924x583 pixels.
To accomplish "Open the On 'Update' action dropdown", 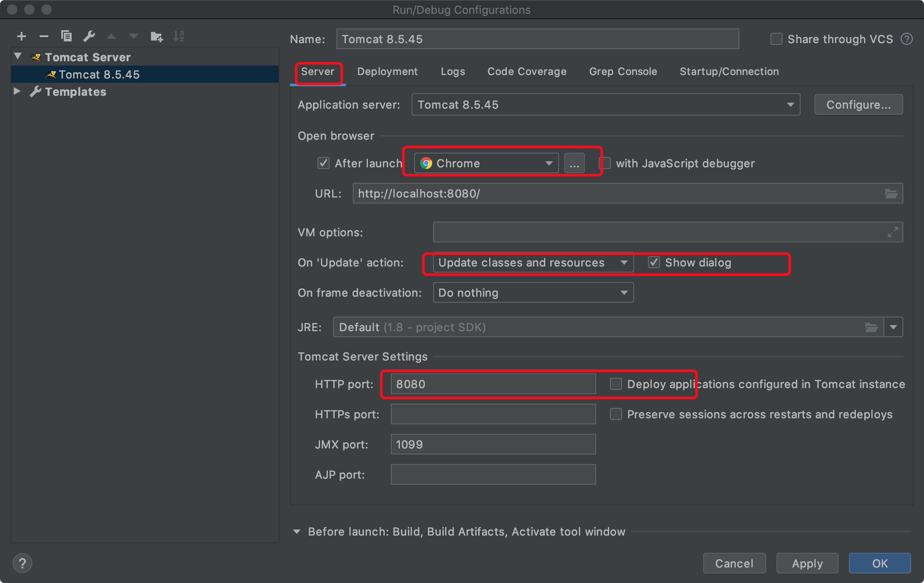I will (x=533, y=262).
